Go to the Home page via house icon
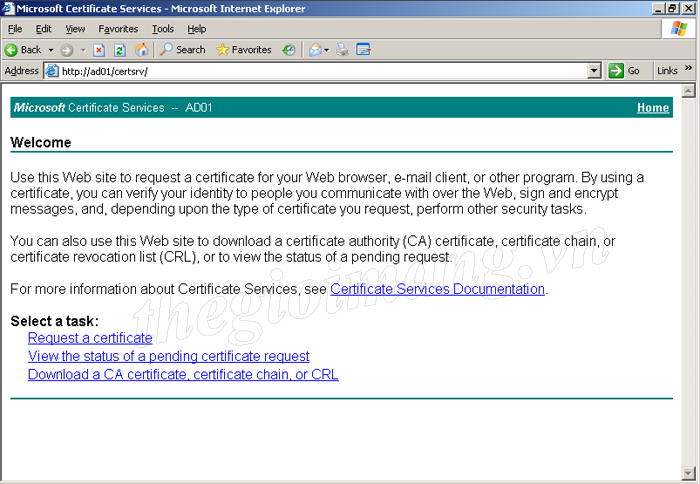Viewport: 700px width, 484px height. (142, 50)
